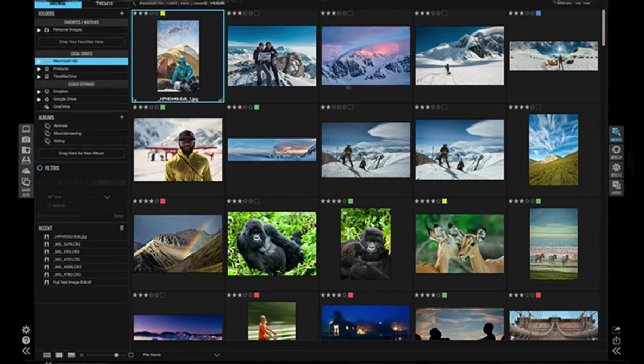Collapse the left panel with double arrows

point(26,351)
